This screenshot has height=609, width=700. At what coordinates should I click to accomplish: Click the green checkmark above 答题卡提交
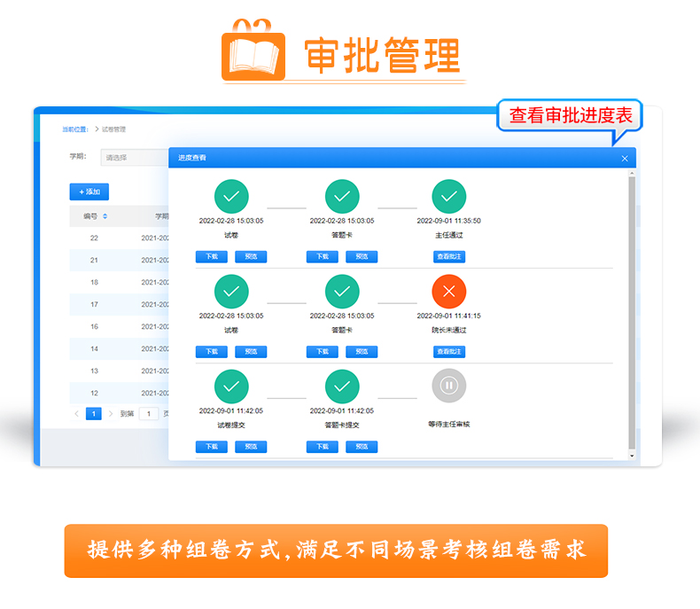pyautogui.click(x=342, y=386)
